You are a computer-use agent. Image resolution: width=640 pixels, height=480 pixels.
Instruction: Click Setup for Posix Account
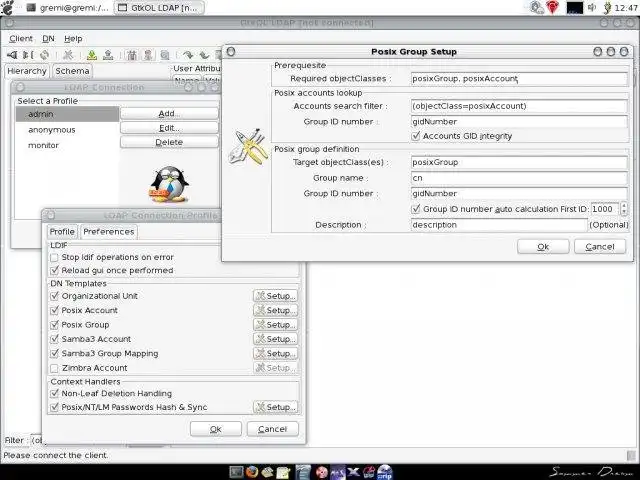pos(275,311)
